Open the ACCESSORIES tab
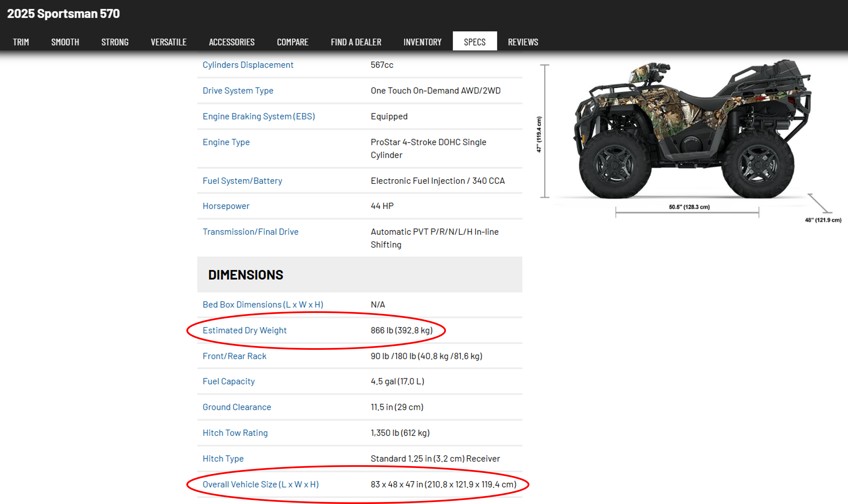 (232, 42)
